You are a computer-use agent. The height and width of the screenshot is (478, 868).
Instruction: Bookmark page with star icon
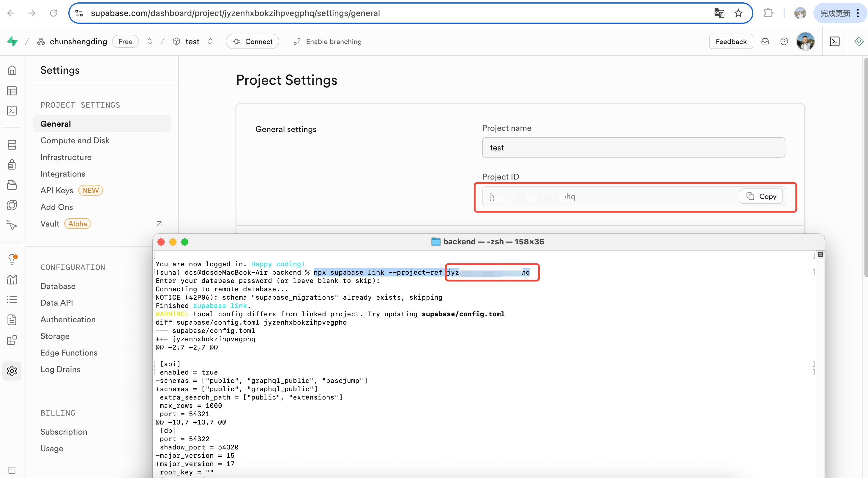[738, 13]
